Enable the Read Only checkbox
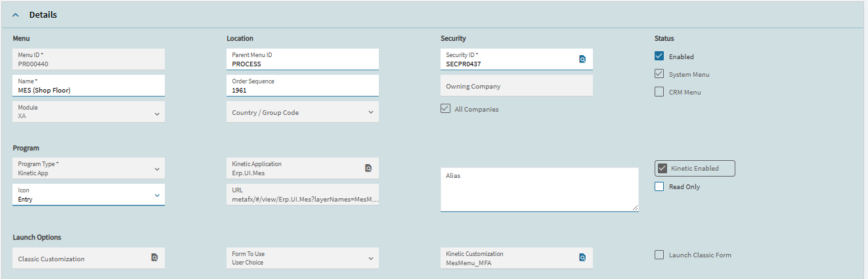Image resolution: width=868 pixels, height=279 pixels. (659, 186)
